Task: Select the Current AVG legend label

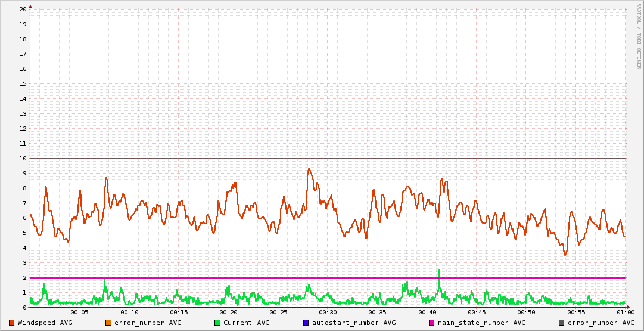Action: tap(246, 323)
